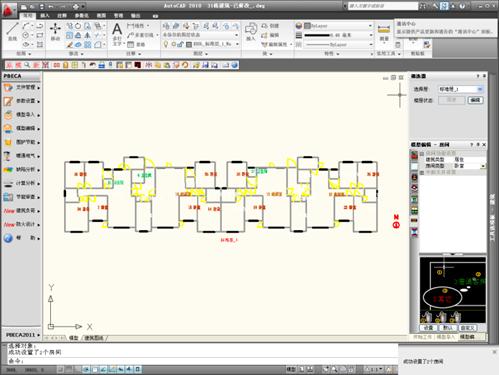The height and width of the screenshot is (375, 499).
Task: Click the magnifier icon in PBECA toolbar
Action: (27, 65)
